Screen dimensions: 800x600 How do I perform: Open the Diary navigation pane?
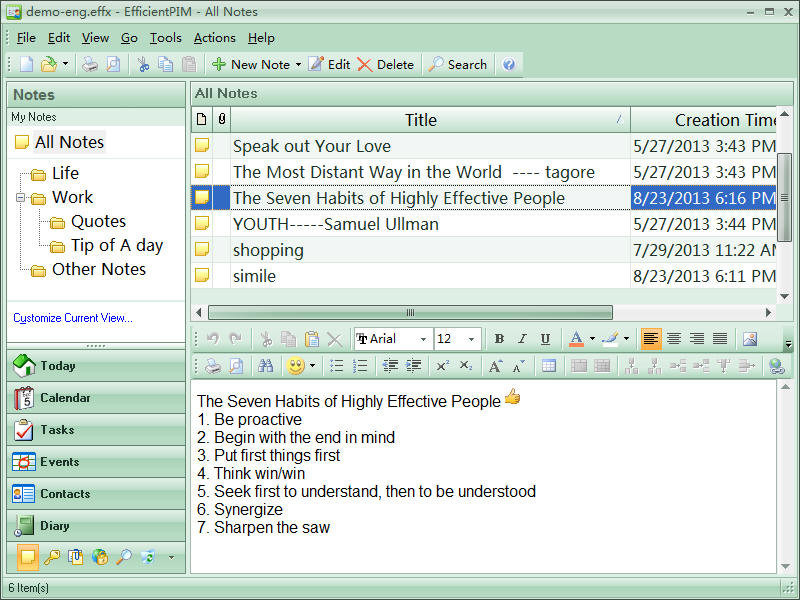96,526
